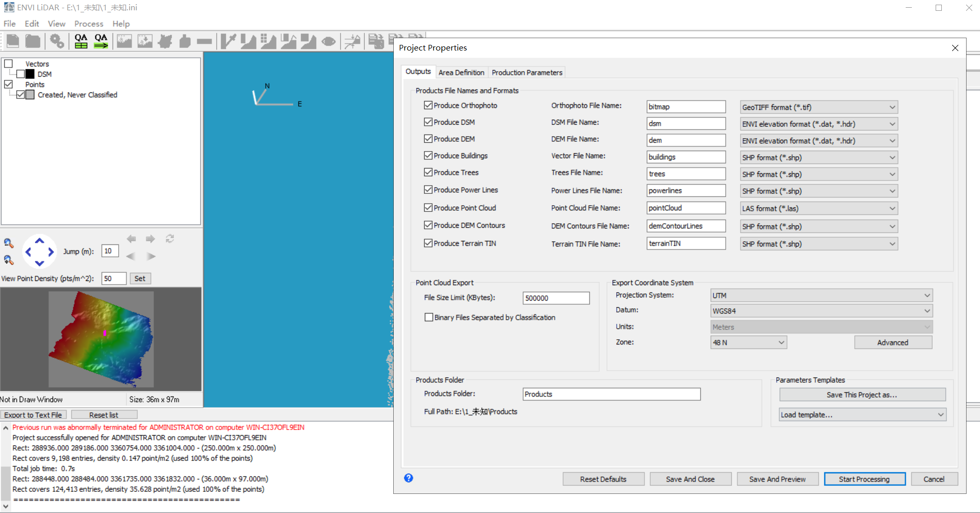Close the Project Properties dialog
The width and height of the screenshot is (980, 513).
(955, 48)
